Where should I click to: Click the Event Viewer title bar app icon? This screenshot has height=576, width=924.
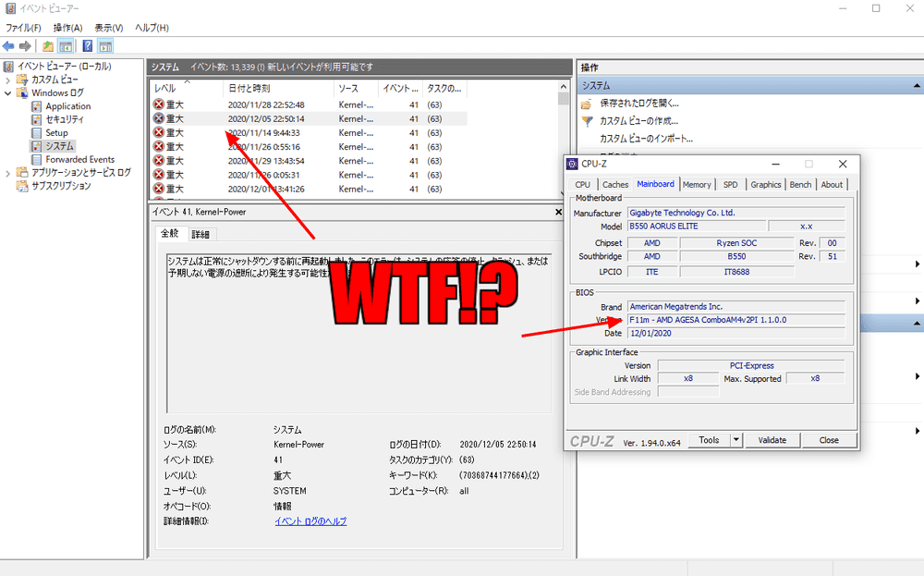(x=10, y=8)
